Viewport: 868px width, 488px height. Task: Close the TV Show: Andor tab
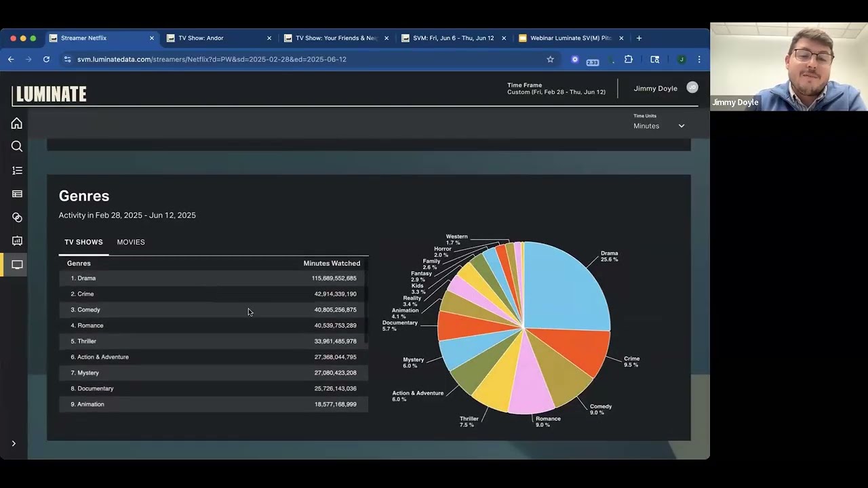click(x=269, y=38)
